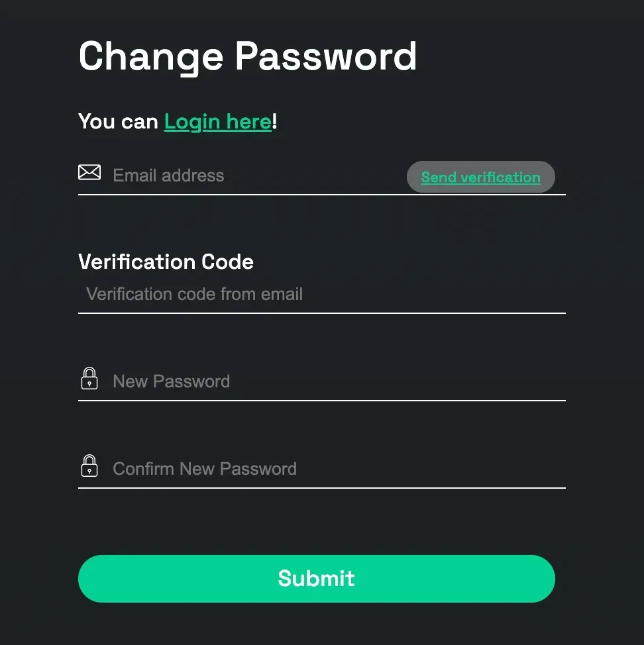Click the "You can" text
Image resolution: width=644 pixels, height=645 pixels.
click(118, 122)
